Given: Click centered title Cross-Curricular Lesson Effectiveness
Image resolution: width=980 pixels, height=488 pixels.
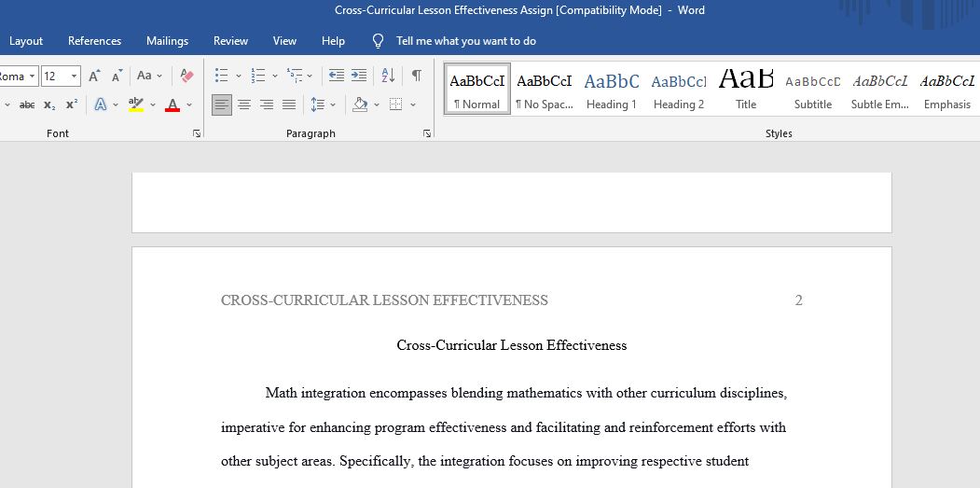Looking at the screenshot, I should pyautogui.click(x=511, y=345).
